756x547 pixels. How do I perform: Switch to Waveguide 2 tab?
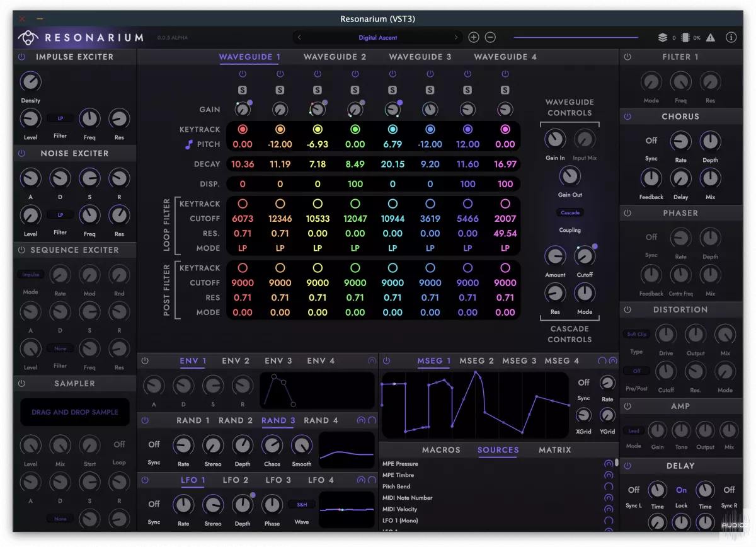click(335, 57)
